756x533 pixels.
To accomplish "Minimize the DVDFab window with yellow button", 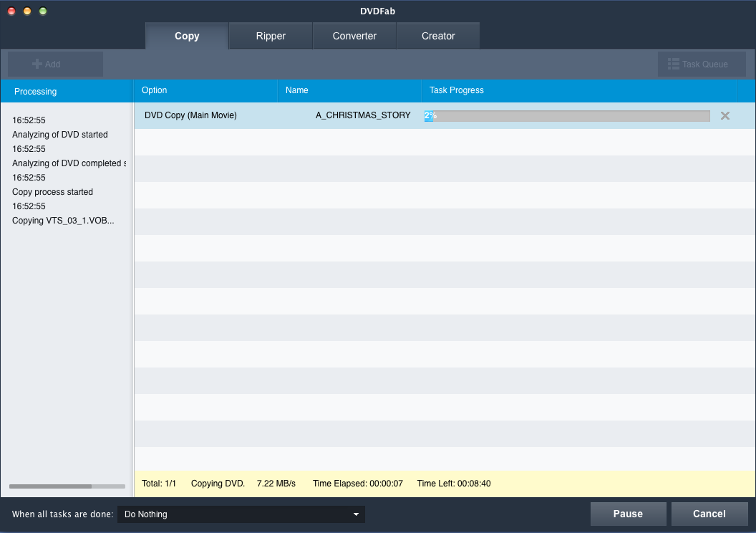I will (x=27, y=11).
